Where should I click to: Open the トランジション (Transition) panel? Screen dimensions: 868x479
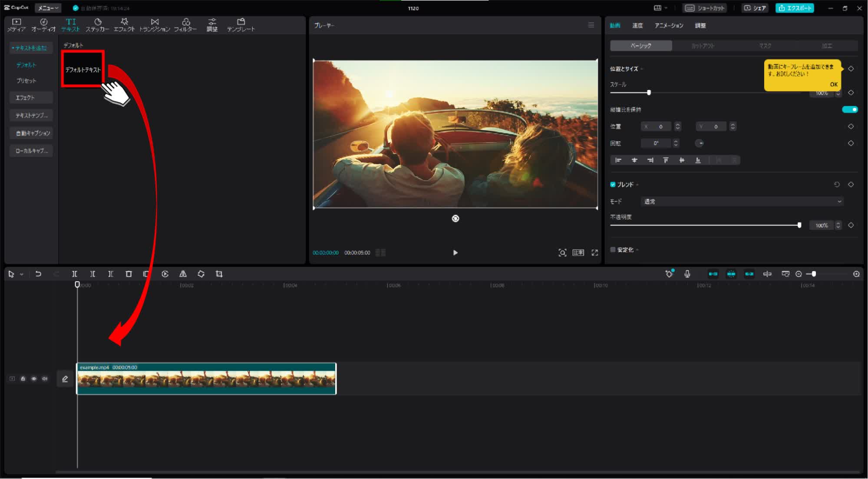(155, 25)
